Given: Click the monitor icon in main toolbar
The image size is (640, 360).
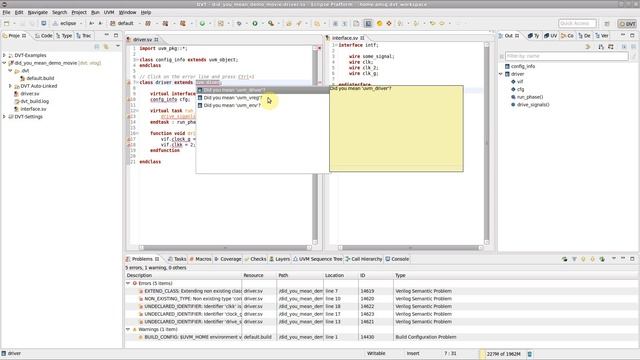Looking at the screenshot, I should click(x=44, y=24).
